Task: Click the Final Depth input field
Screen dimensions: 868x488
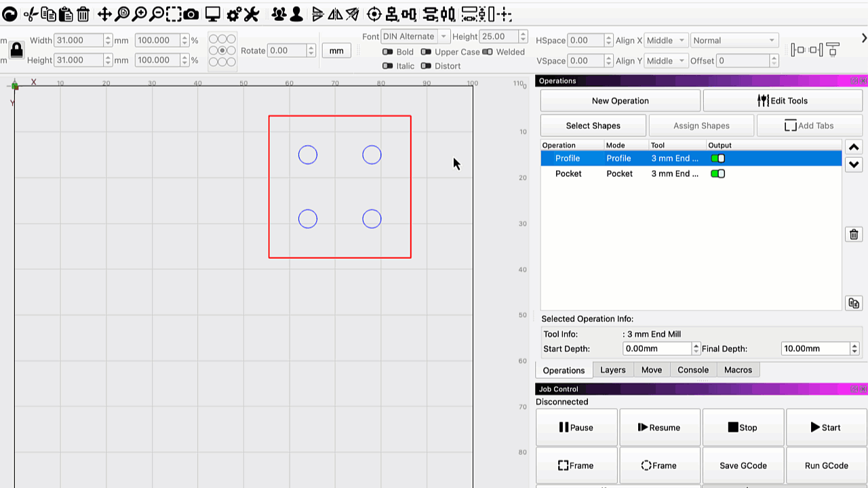Action: [x=815, y=348]
